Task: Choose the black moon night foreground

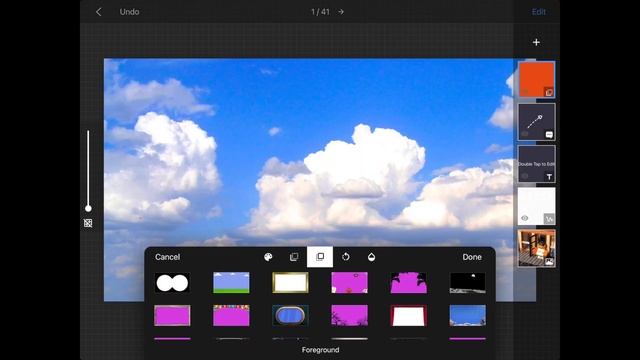Action: [468, 283]
